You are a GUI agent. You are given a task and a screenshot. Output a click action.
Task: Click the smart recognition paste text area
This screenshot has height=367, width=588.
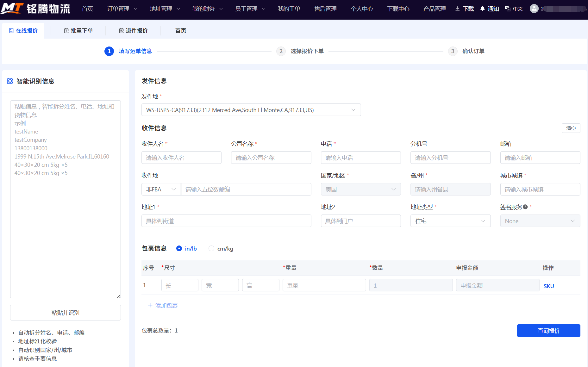[66, 199]
